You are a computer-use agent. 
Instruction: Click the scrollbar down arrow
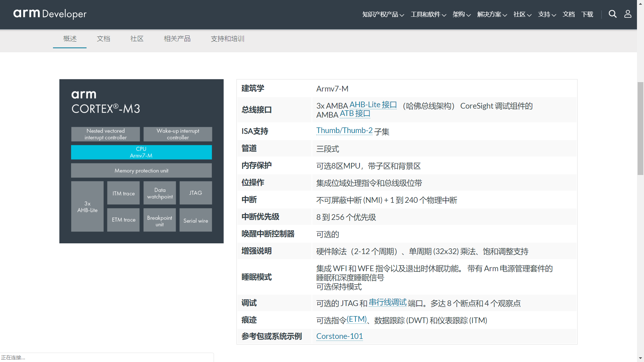point(640,358)
